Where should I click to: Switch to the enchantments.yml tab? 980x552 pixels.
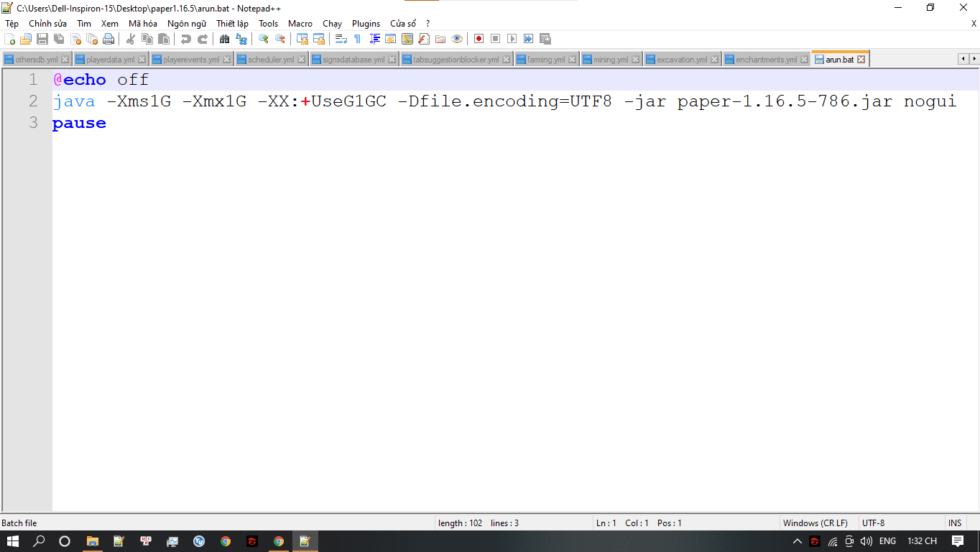(x=767, y=60)
